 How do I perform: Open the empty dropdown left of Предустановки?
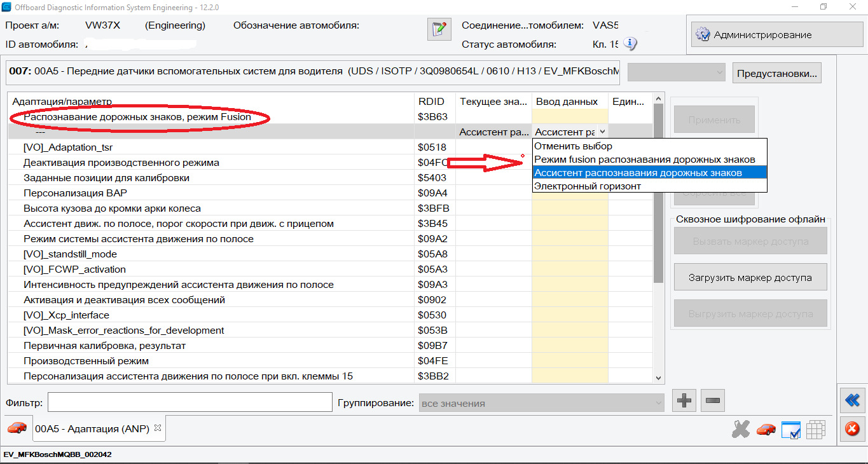[x=677, y=72]
